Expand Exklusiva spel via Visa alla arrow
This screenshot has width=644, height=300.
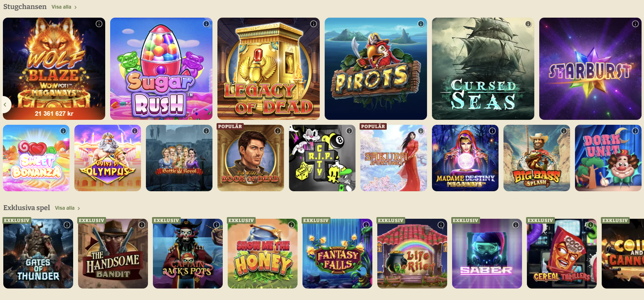coord(79,208)
